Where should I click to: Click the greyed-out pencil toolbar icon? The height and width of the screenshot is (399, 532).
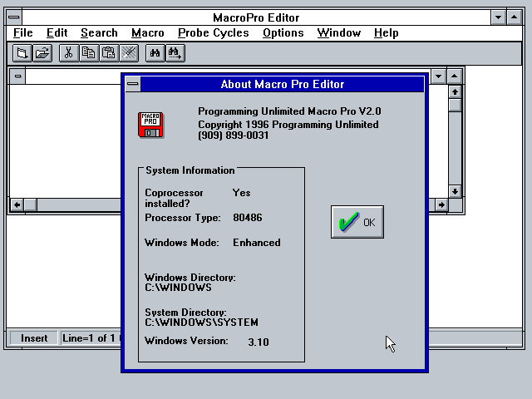pos(129,53)
